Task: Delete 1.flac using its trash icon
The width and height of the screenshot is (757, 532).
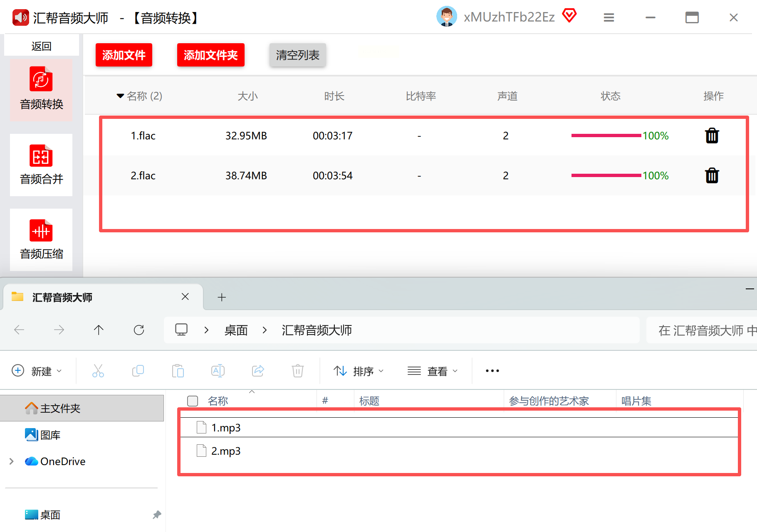Action: click(712, 136)
